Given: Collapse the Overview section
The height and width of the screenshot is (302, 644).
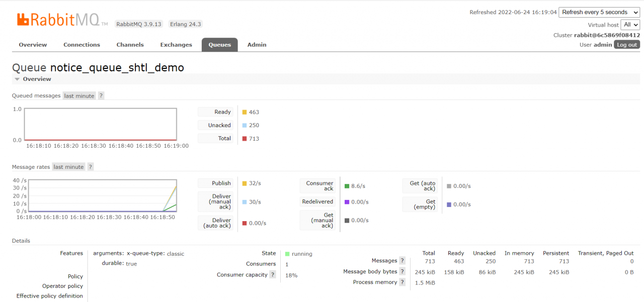Looking at the screenshot, I should pos(17,79).
